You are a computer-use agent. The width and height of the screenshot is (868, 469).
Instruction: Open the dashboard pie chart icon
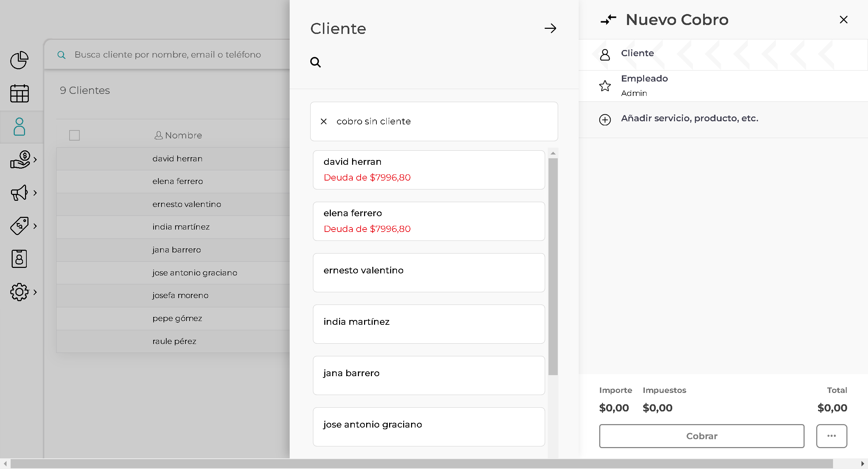[19, 60]
